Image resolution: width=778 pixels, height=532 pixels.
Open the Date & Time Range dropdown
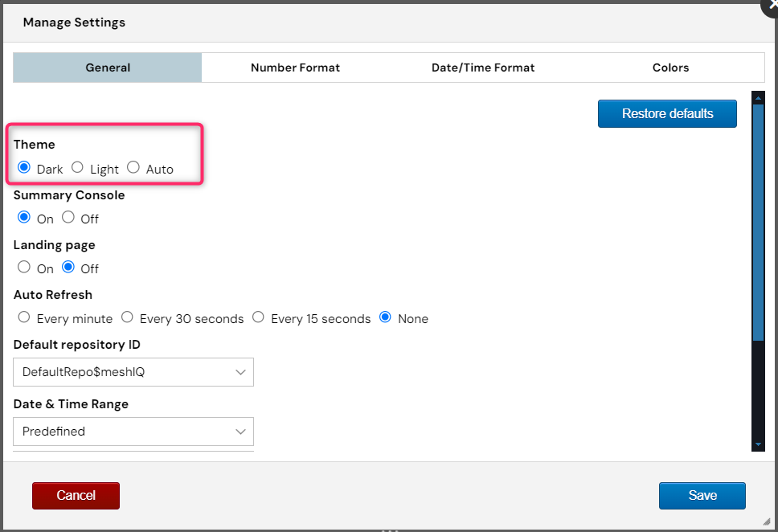click(x=133, y=432)
